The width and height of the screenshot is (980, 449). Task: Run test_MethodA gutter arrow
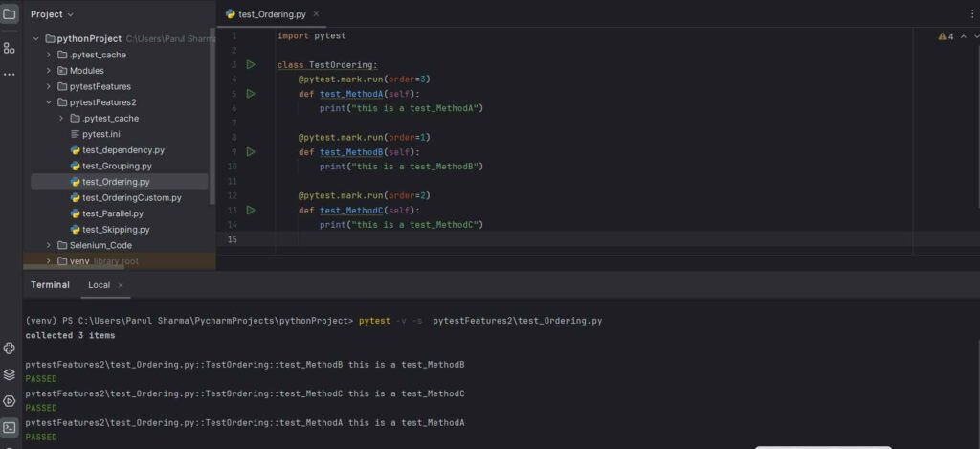[x=251, y=94]
